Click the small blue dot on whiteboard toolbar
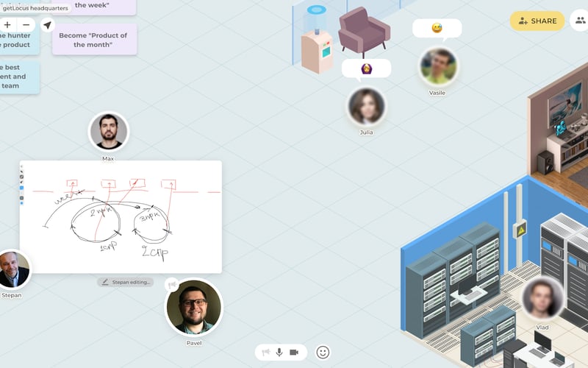Viewport: 588px width, 368px height. (21, 203)
